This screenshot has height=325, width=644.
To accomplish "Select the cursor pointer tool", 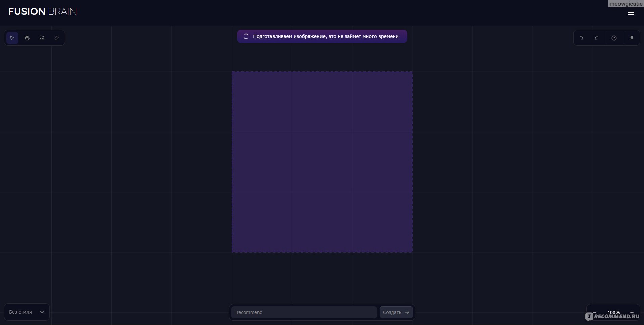I will (12, 38).
